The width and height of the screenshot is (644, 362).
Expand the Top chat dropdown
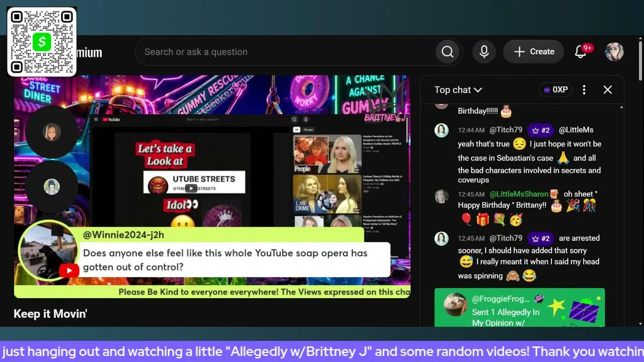point(458,90)
